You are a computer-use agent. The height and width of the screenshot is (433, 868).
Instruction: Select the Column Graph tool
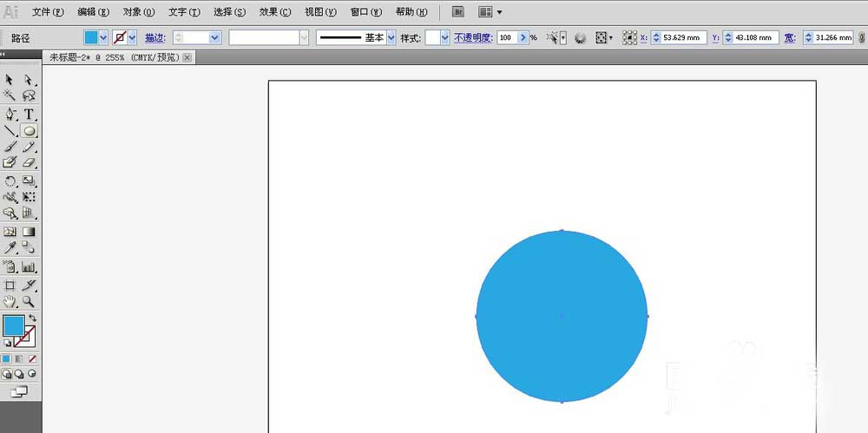pyautogui.click(x=29, y=267)
